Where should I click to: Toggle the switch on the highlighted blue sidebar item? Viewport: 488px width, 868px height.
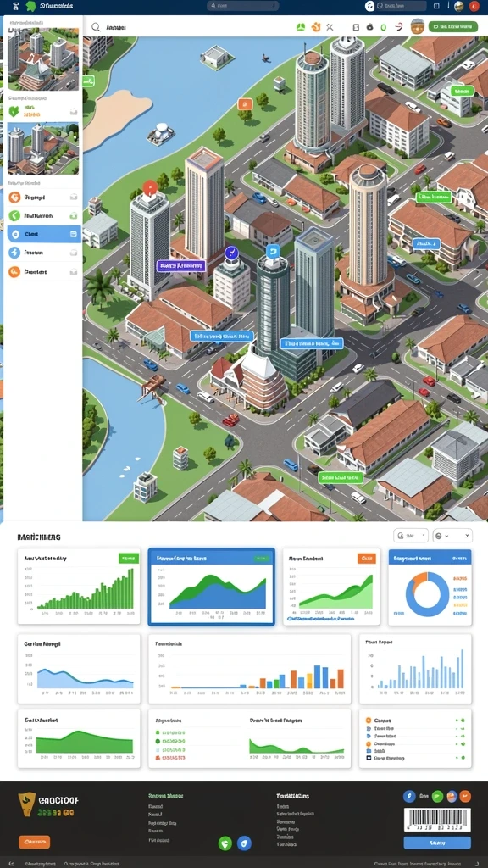[x=74, y=234]
